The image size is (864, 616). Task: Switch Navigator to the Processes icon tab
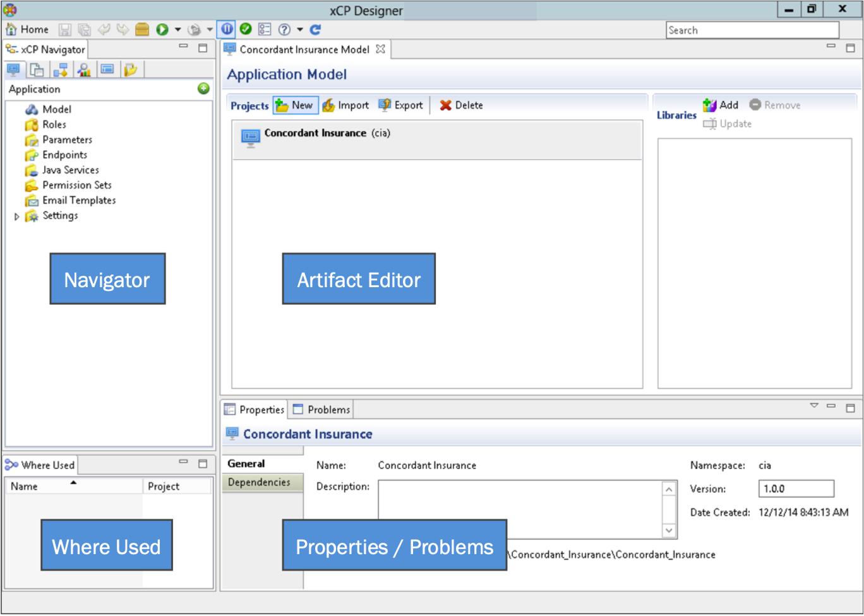coord(61,70)
